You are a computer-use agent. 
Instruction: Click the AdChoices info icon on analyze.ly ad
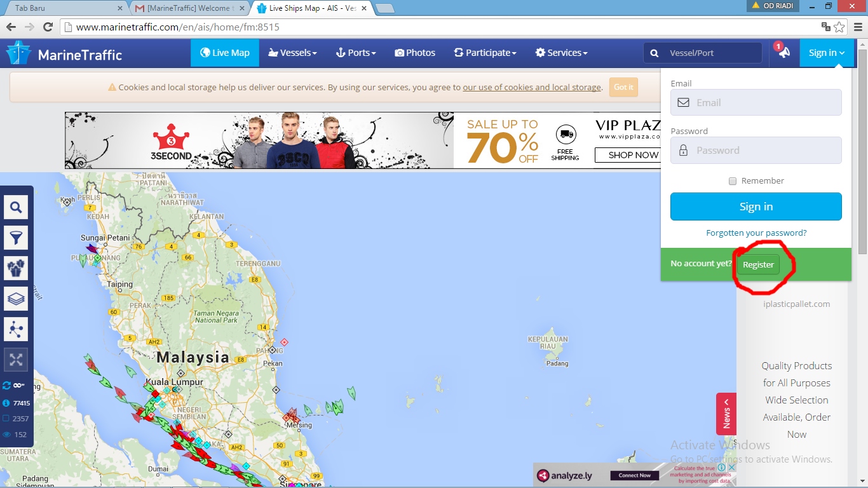coord(722,467)
